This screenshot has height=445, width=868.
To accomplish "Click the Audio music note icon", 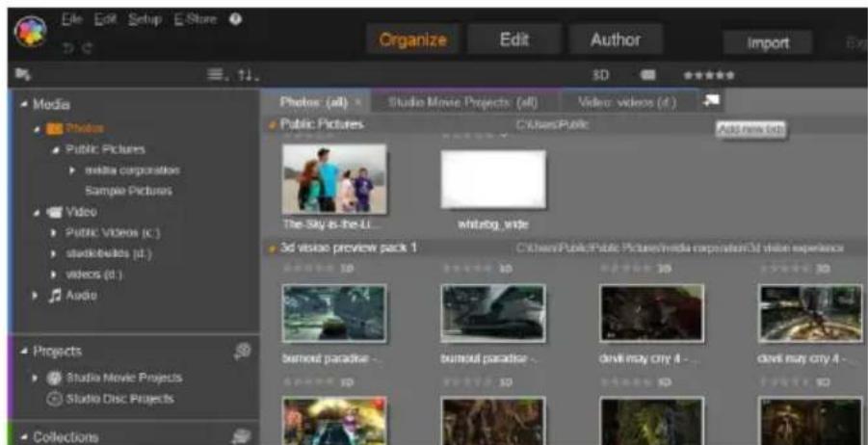I will tap(54, 296).
